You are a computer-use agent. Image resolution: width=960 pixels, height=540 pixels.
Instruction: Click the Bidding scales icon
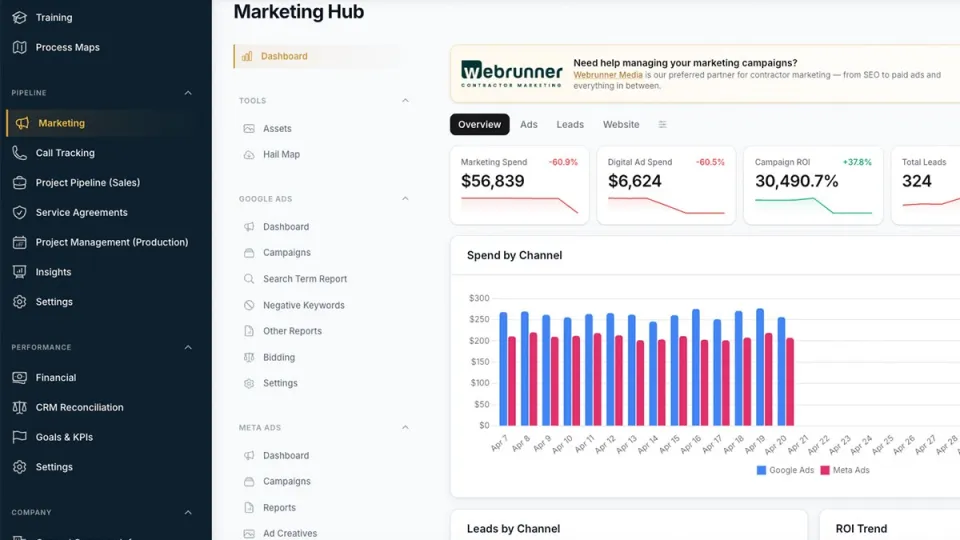click(x=249, y=358)
